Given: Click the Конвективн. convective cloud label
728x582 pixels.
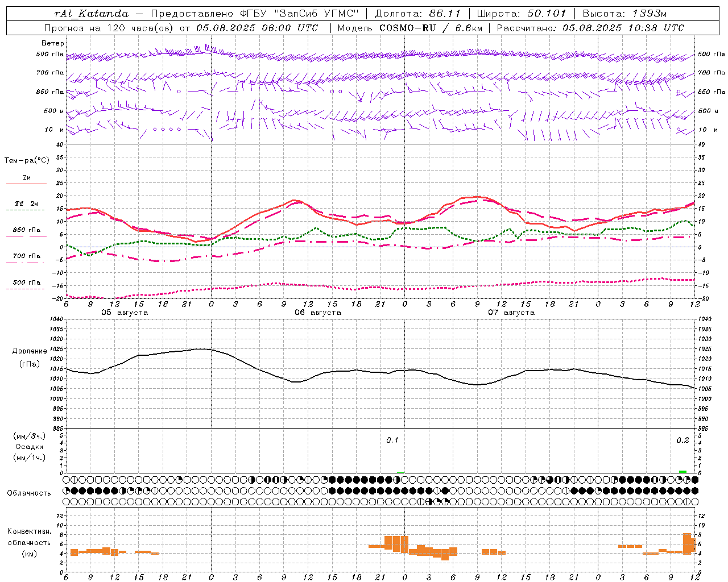Looking at the screenshot, I should click(30, 531).
